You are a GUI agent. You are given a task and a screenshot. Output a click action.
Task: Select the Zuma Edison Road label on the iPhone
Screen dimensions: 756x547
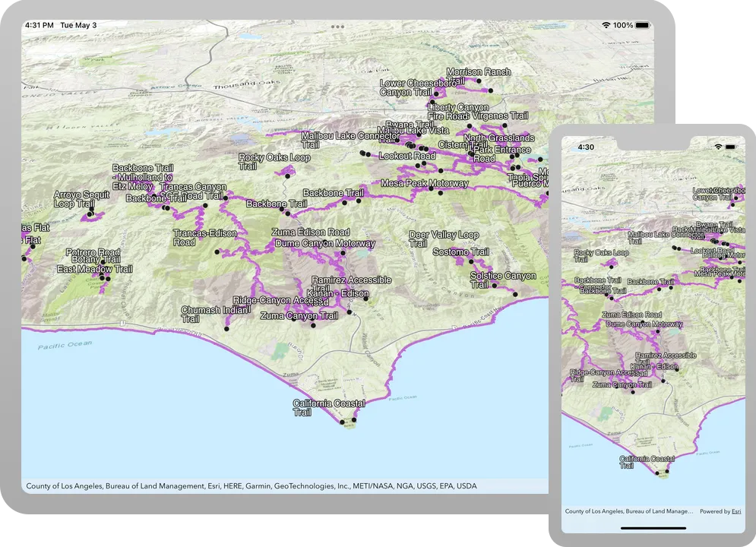coord(631,315)
